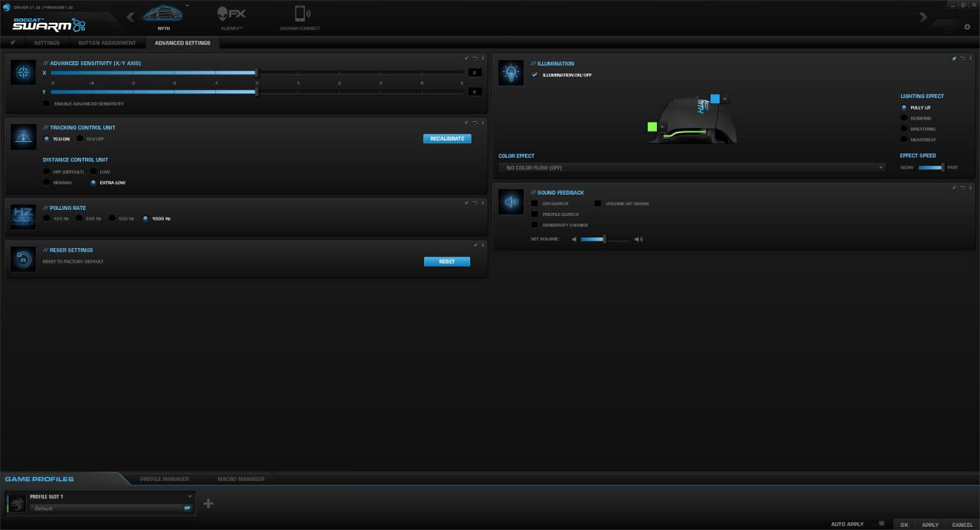
Task: Select TCU Off radio button
Action: 80,139
